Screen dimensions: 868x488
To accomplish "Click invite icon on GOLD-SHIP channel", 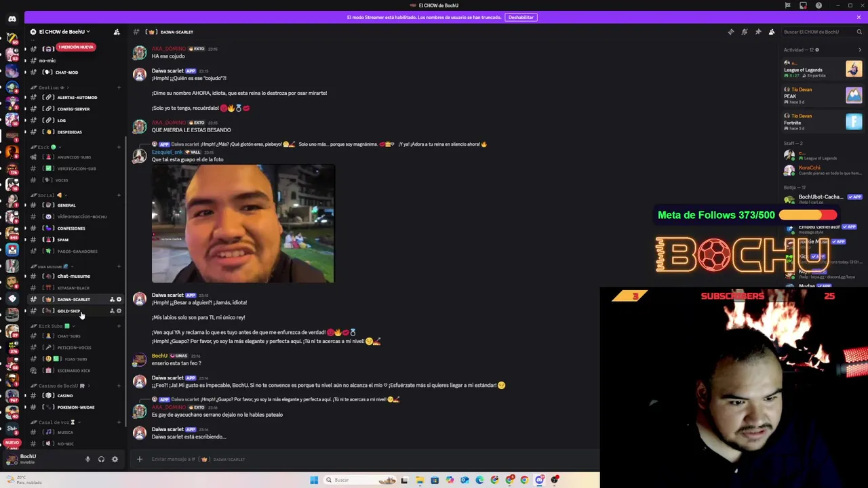I will click(x=112, y=311).
